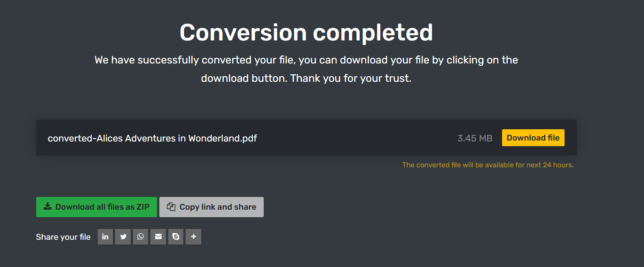The height and width of the screenshot is (267, 644).
Task: Click the Download all files as ZIP label
Action: (102, 207)
